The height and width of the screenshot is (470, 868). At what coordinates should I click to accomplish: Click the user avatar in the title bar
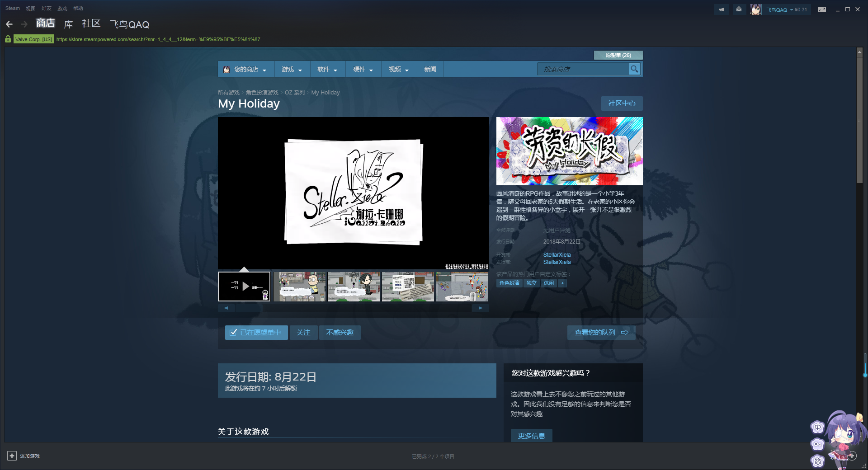point(755,9)
